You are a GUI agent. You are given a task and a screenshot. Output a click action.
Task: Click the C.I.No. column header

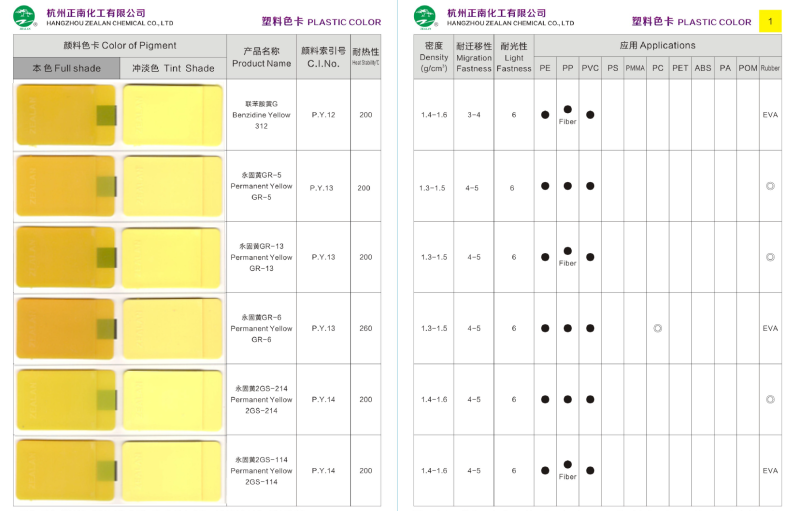(323, 57)
